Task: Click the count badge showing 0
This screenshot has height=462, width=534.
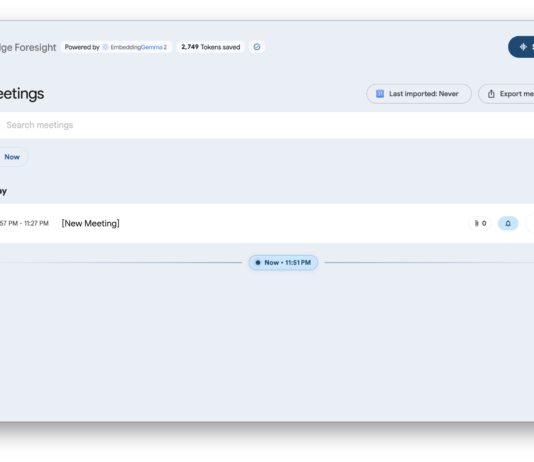Action: pyautogui.click(x=480, y=223)
